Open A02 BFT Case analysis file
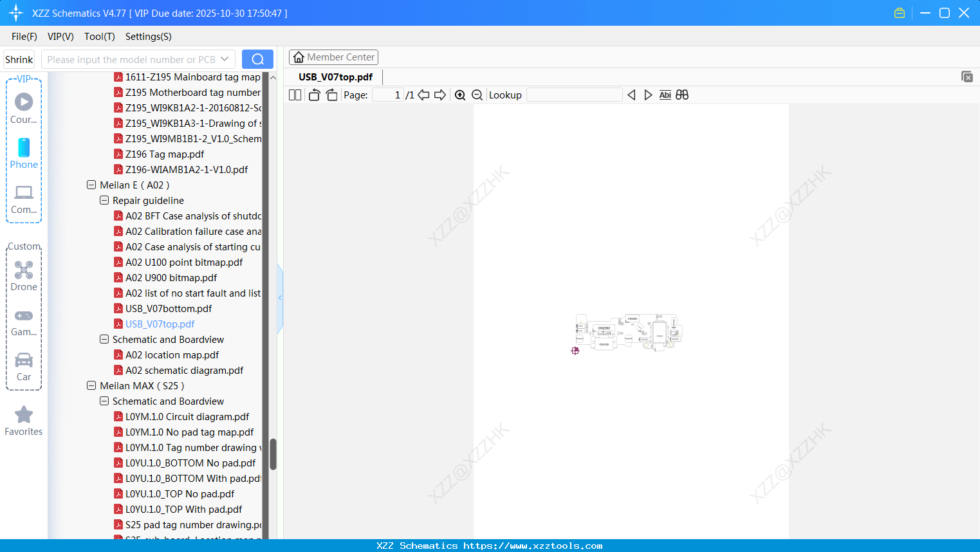This screenshot has width=980, height=552. point(194,216)
